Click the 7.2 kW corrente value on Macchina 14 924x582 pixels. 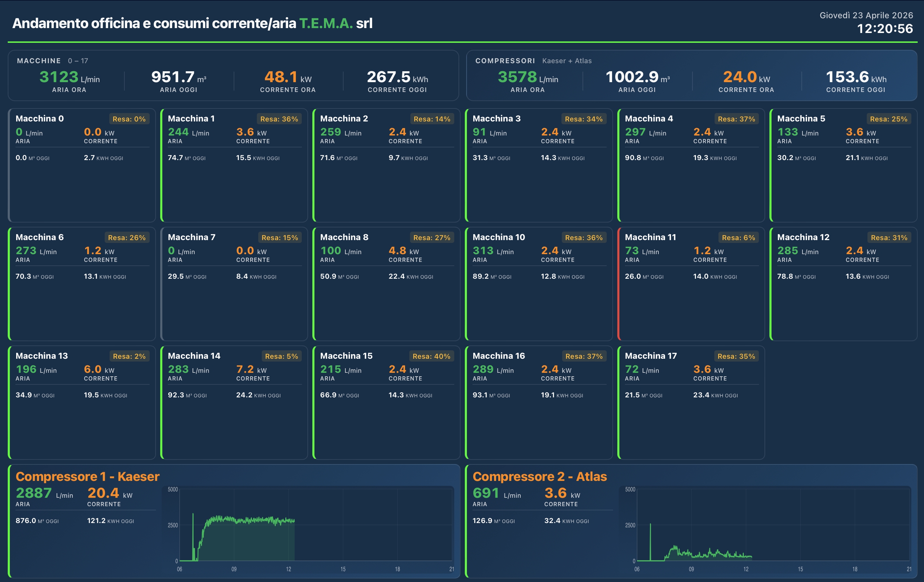click(x=245, y=369)
